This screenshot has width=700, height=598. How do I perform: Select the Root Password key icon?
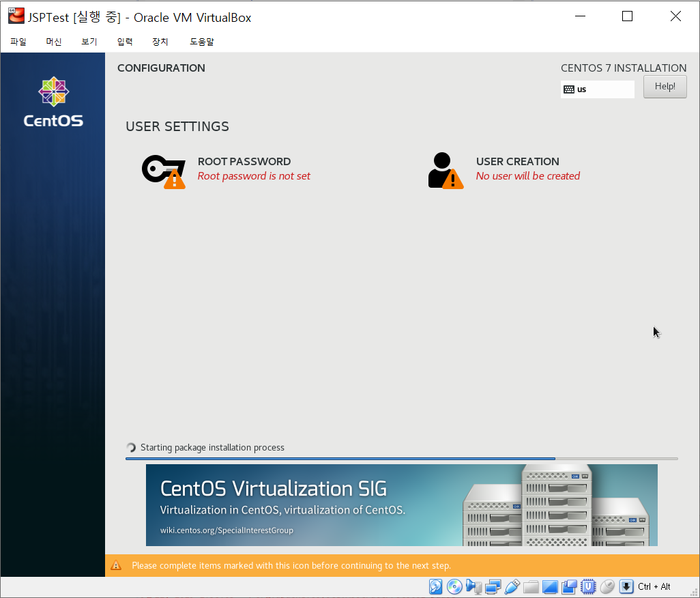point(163,171)
